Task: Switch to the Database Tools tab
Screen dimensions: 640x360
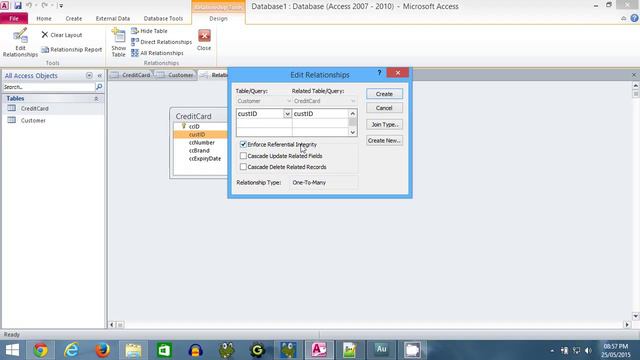Action: click(x=163, y=18)
